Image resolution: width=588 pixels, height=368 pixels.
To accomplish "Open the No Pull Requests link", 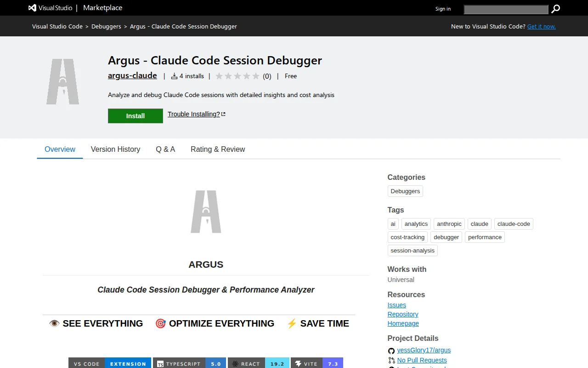I will [422, 360].
